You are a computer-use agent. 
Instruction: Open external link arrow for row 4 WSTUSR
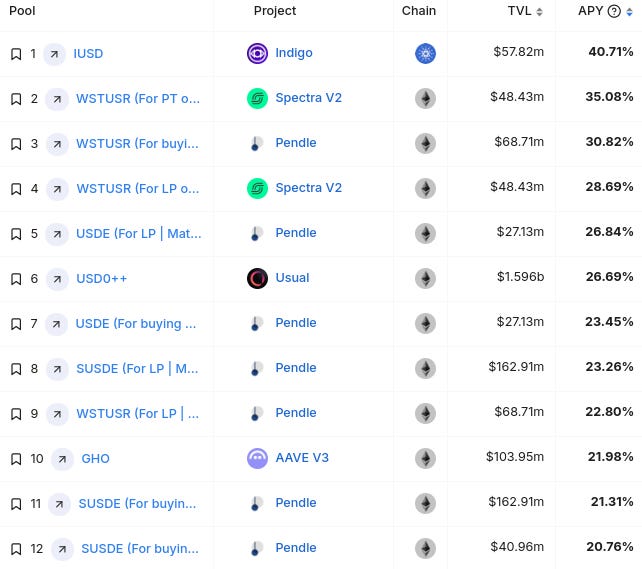pos(57,189)
